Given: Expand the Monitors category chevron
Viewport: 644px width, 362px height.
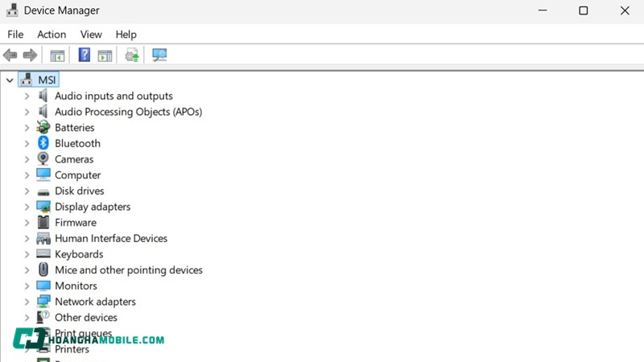Looking at the screenshot, I should point(27,286).
